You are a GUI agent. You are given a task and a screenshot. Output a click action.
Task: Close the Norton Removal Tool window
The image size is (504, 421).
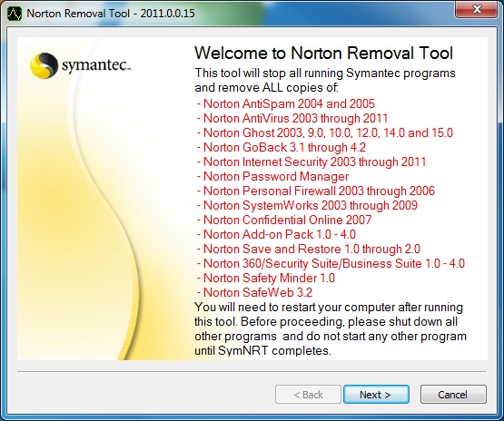coord(477,9)
